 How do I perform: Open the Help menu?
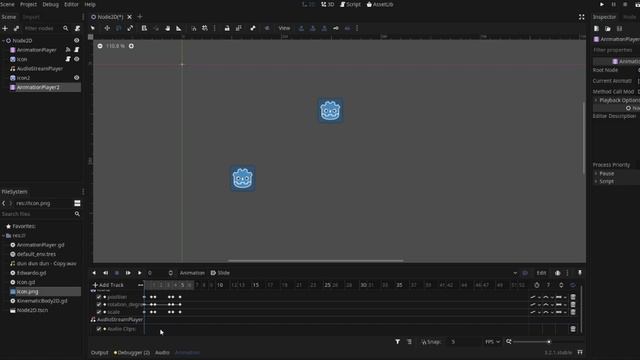pos(90,4)
